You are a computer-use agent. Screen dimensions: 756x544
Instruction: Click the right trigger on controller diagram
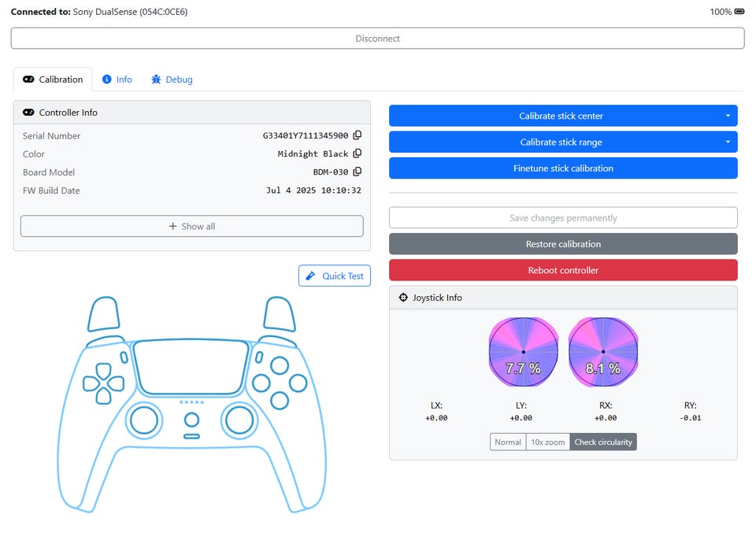click(x=280, y=313)
